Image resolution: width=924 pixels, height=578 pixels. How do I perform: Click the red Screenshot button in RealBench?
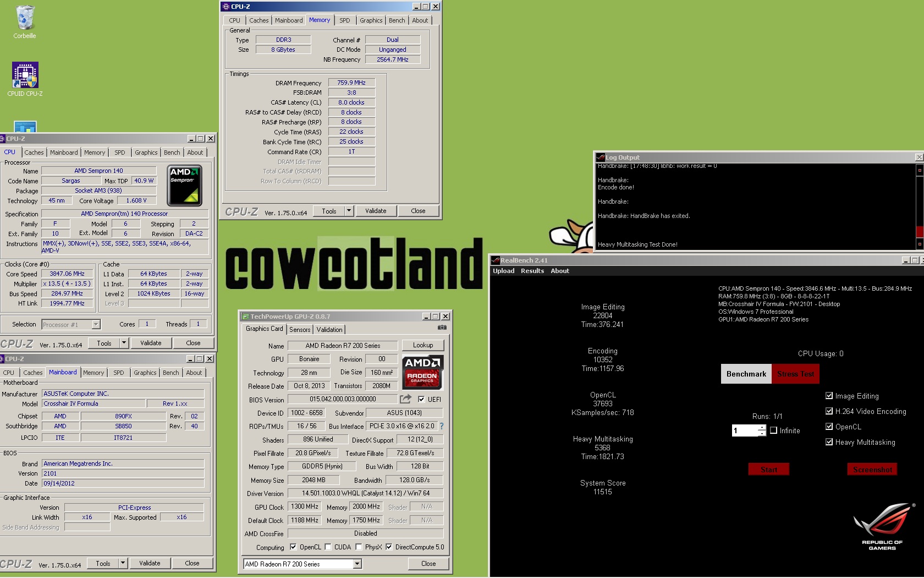point(873,469)
